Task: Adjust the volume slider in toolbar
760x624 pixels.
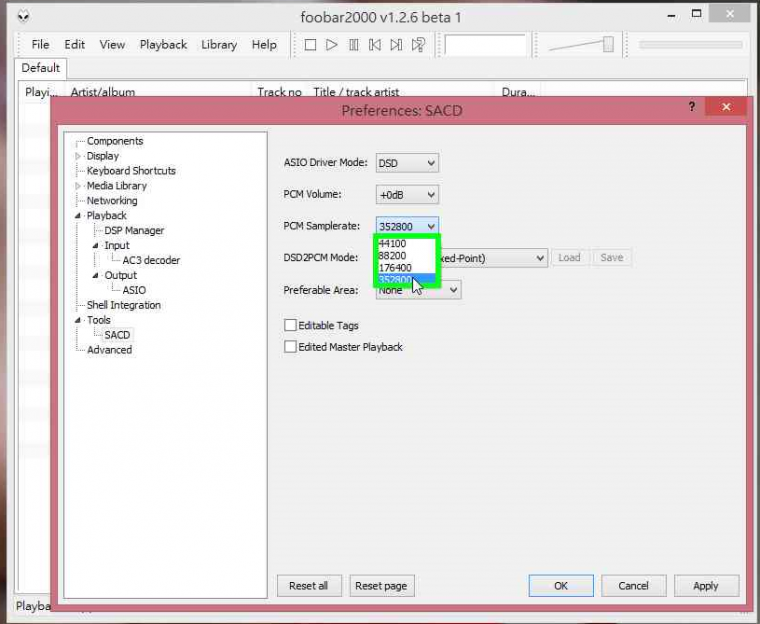Action: click(x=606, y=44)
